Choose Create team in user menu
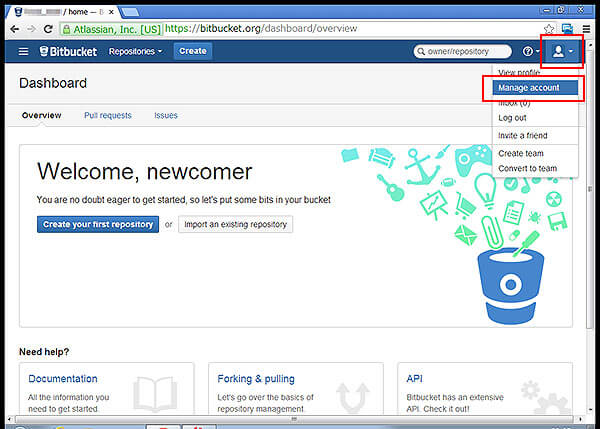 click(521, 153)
